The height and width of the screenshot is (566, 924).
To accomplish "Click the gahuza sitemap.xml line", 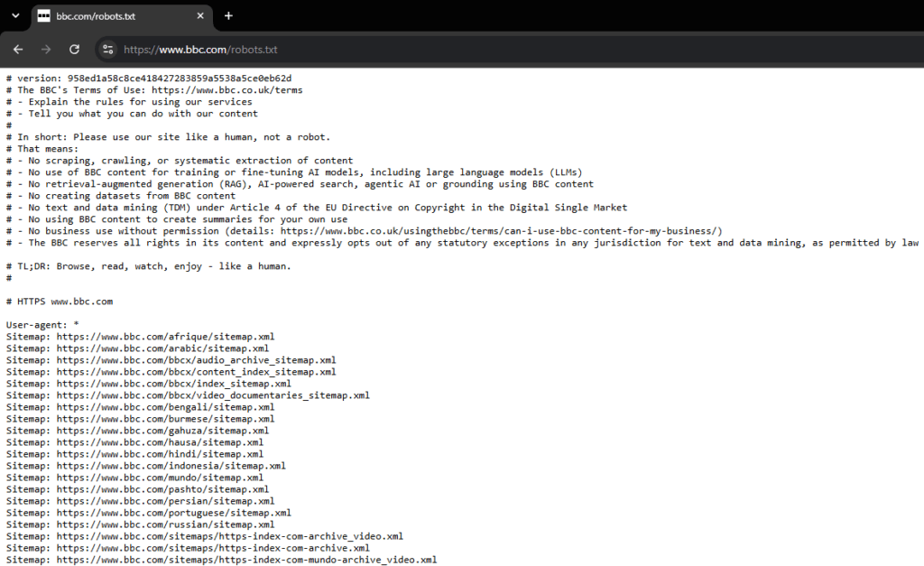I will tap(138, 431).
